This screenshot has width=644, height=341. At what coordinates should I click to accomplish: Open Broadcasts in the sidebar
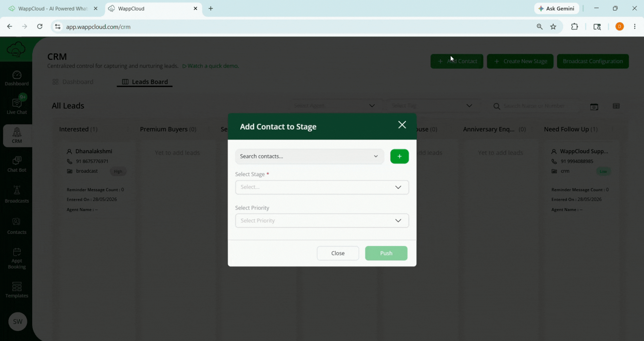pos(17,195)
